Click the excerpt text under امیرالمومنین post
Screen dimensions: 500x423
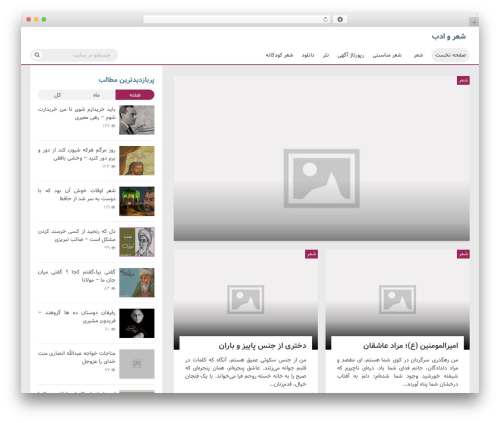(x=397, y=372)
